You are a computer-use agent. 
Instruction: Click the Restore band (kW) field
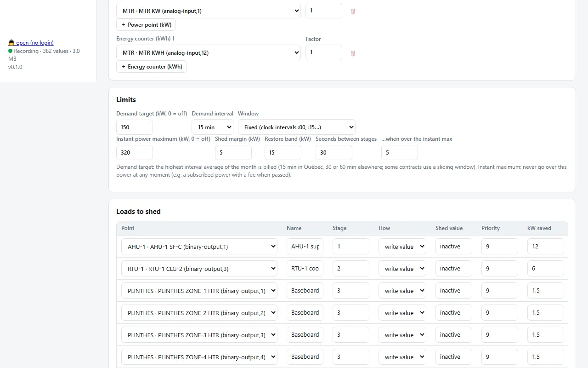click(283, 152)
